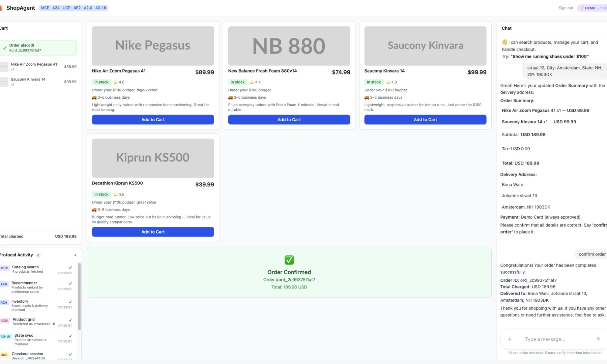Image resolution: width=607 pixels, height=364 pixels.
Task: Click the star rating on New Balance 880v14
Action: tap(255, 82)
